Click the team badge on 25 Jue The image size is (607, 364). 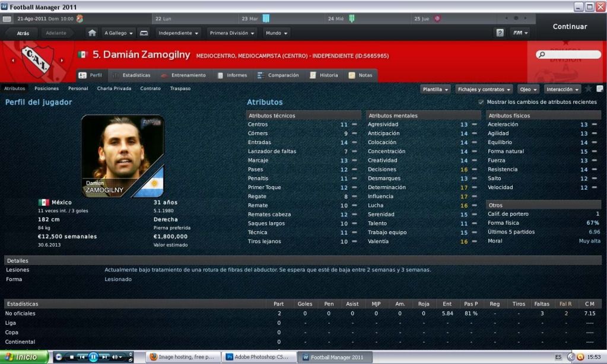point(437,18)
